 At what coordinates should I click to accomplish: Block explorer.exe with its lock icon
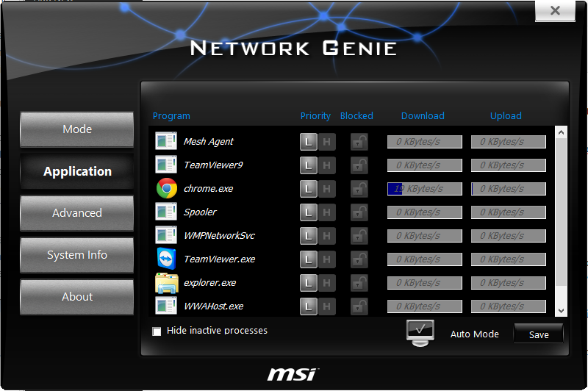click(359, 283)
